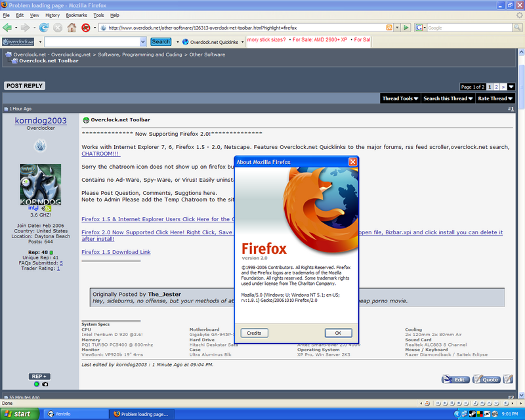Click the page scrollbar down arrow
The width and height of the screenshot is (525, 420).
coord(521,395)
